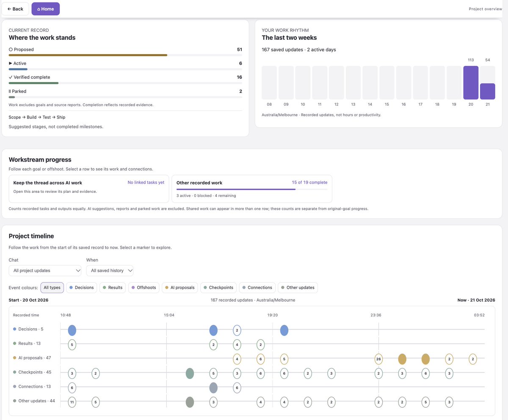Select the Results row marker labeled 4
The width and height of the screenshot is (508, 420).
[237, 345]
